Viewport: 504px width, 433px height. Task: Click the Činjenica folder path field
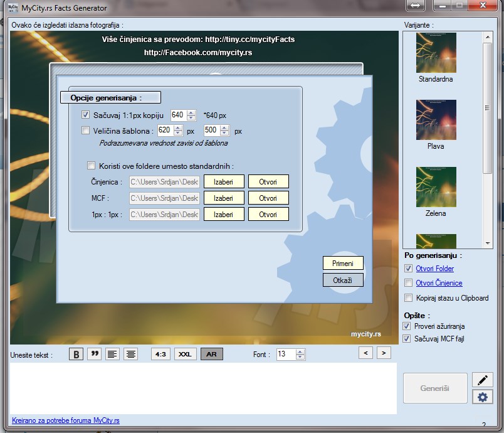pos(165,181)
